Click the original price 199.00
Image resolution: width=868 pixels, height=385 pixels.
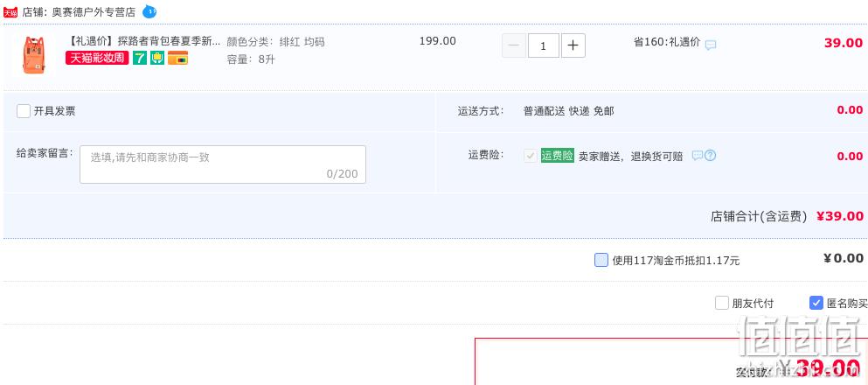[438, 41]
